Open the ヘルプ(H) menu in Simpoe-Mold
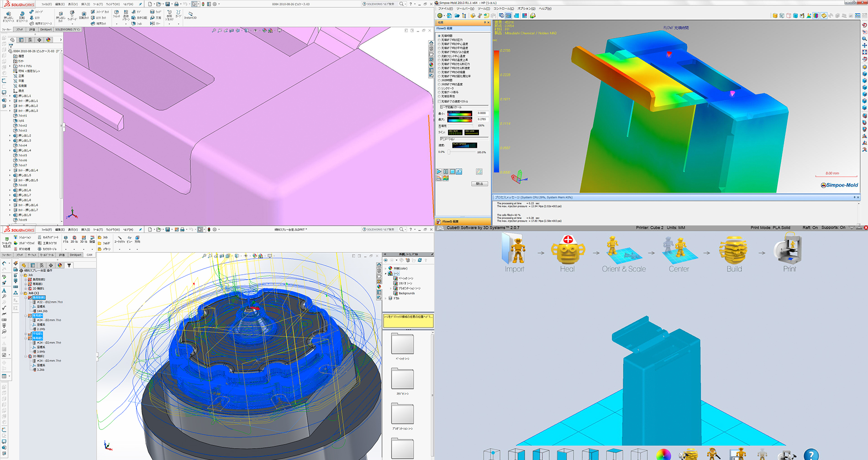The image size is (868, 460). click(x=545, y=9)
